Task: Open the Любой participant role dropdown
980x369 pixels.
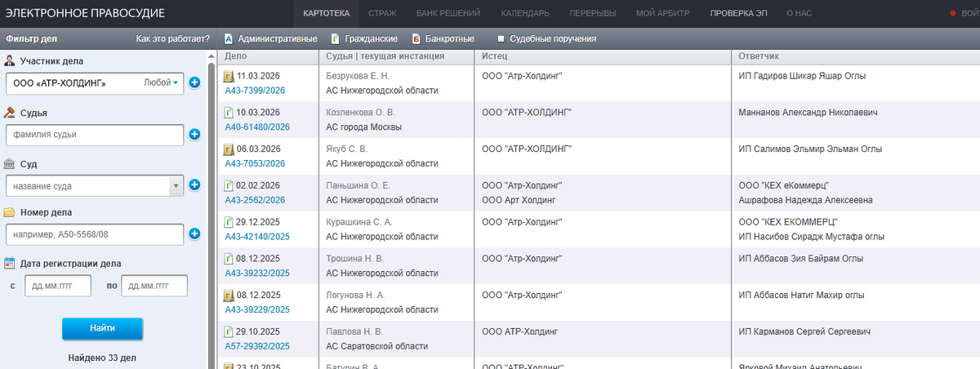Action: click(x=161, y=82)
